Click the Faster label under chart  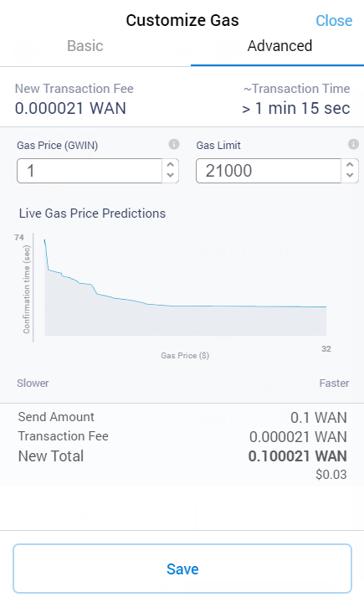point(334,383)
